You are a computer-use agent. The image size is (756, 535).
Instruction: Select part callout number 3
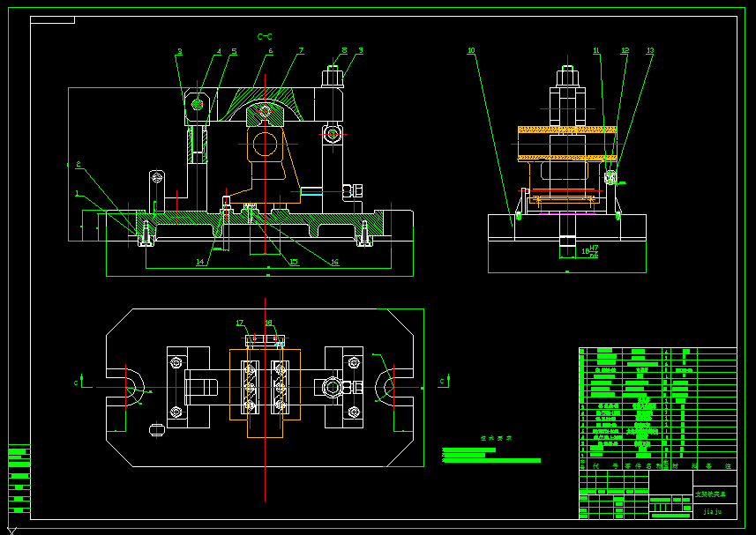[179, 51]
